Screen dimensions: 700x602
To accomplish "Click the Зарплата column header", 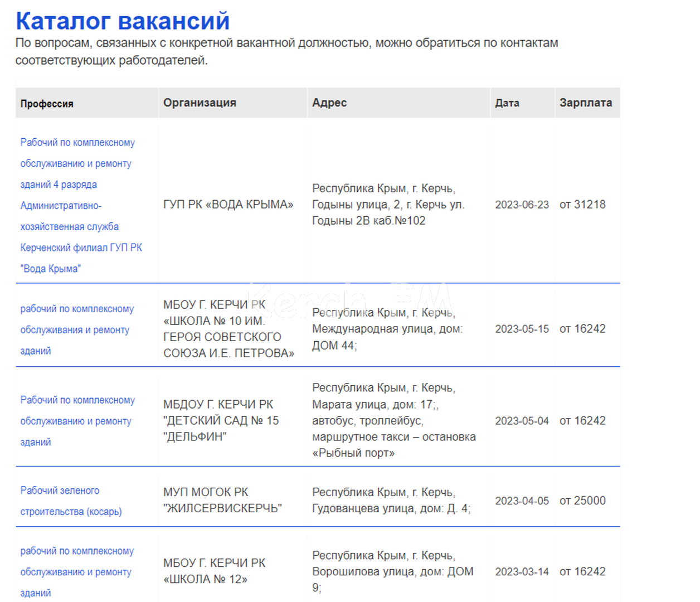I will [586, 103].
